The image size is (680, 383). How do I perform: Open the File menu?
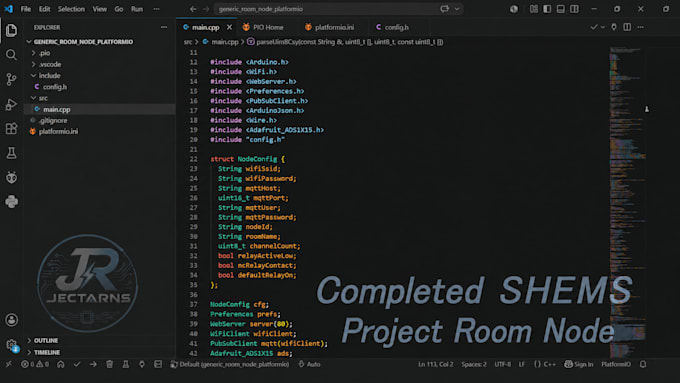[26, 9]
